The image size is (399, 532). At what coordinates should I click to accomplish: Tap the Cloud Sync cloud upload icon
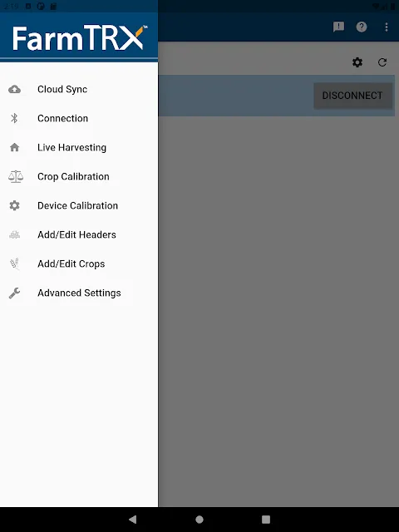pos(15,89)
